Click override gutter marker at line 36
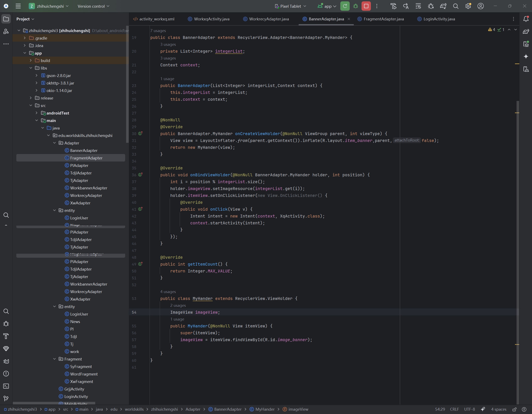 tap(140, 175)
